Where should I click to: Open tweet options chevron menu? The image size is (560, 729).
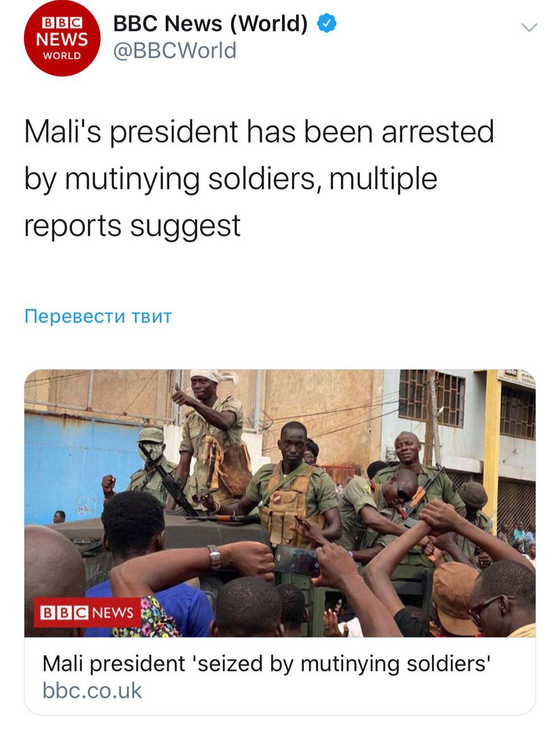(529, 27)
